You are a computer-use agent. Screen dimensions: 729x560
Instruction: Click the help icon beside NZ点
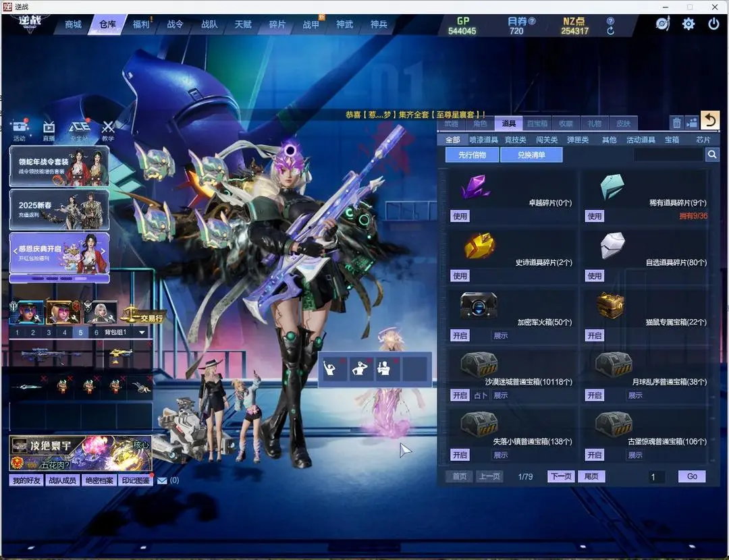tap(610, 21)
